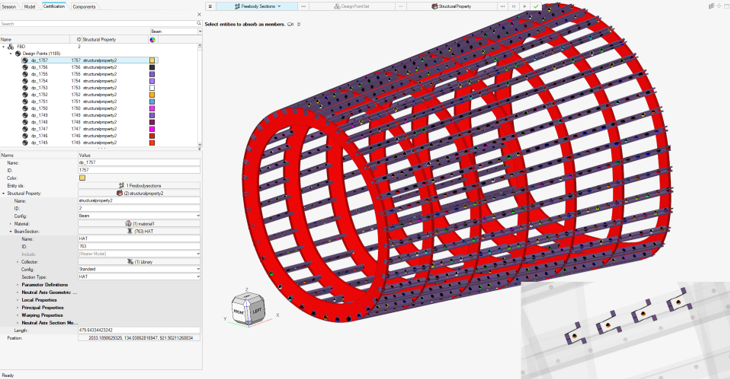Select the dp_1752 design point row
This screenshot has width=730, height=379.
tap(79, 95)
